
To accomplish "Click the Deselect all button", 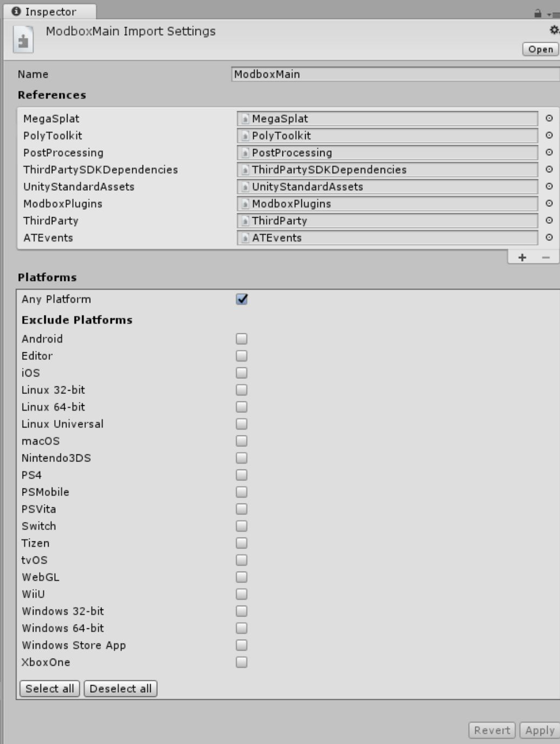I will 120,689.
